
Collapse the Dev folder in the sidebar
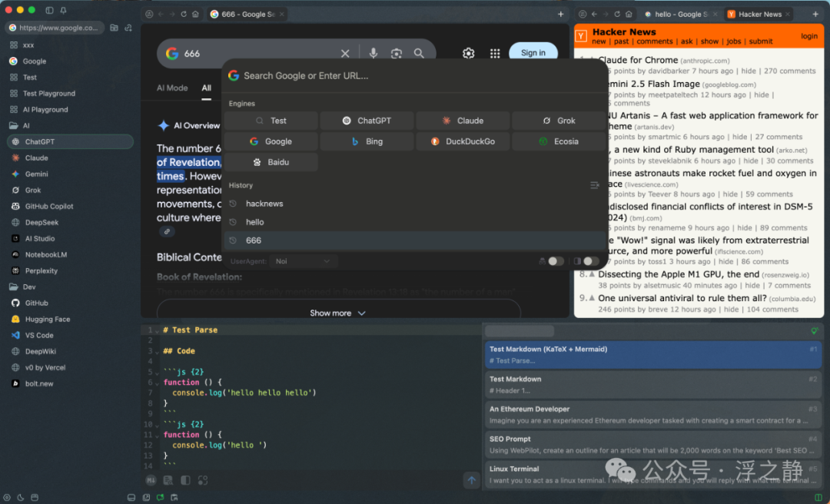13,287
